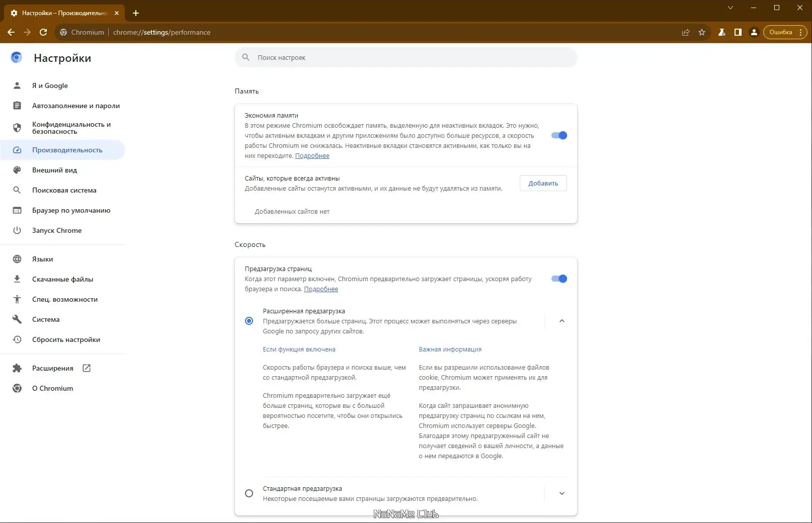Click the Скачанные файлы download icon
The height and width of the screenshot is (523, 812).
[x=17, y=279]
